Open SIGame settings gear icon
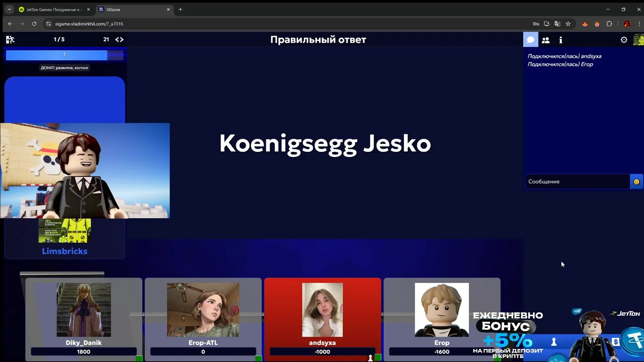The height and width of the screenshot is (362, 644). point(624,40)
